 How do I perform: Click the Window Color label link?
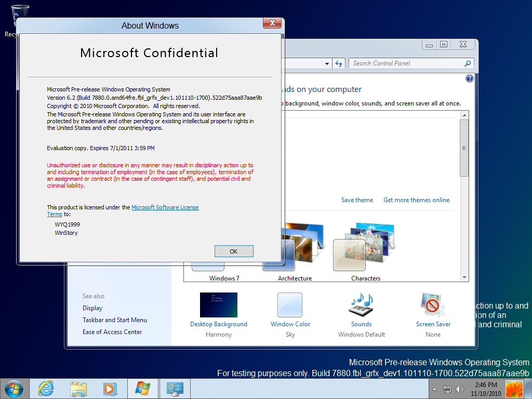click(x=290, y=324)
